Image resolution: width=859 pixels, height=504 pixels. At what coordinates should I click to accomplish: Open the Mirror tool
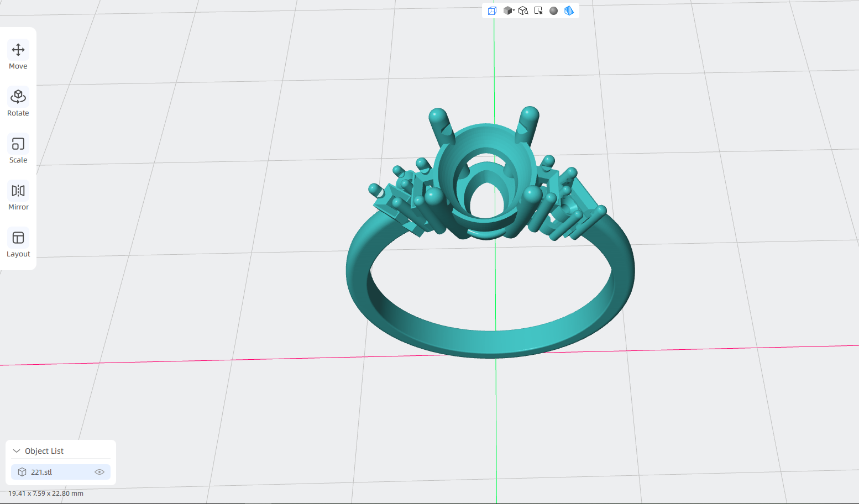18,197
